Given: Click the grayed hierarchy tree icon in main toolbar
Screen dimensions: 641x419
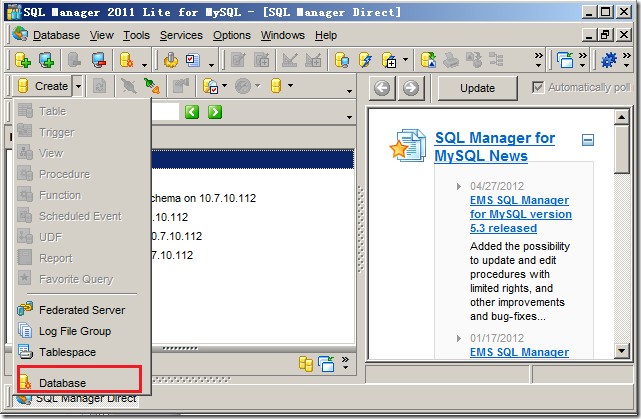Looking at the screenshot, I should (x=496, y=60).
